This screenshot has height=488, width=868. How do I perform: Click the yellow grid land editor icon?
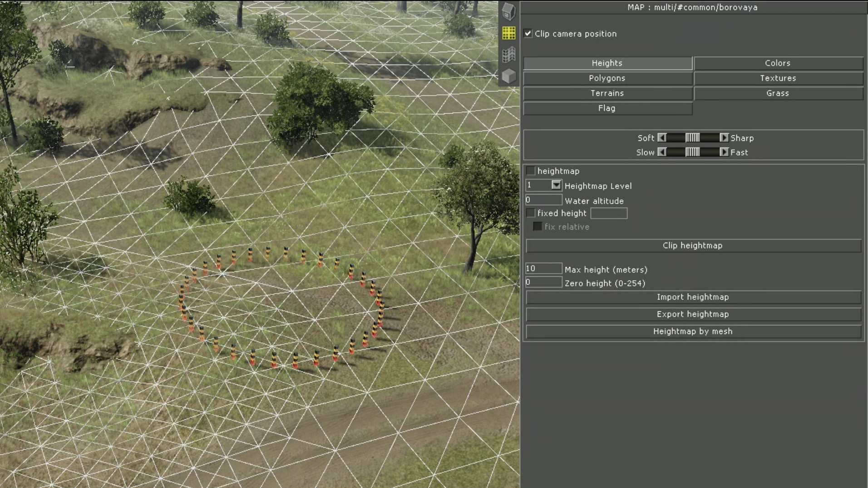coord(508,33)
